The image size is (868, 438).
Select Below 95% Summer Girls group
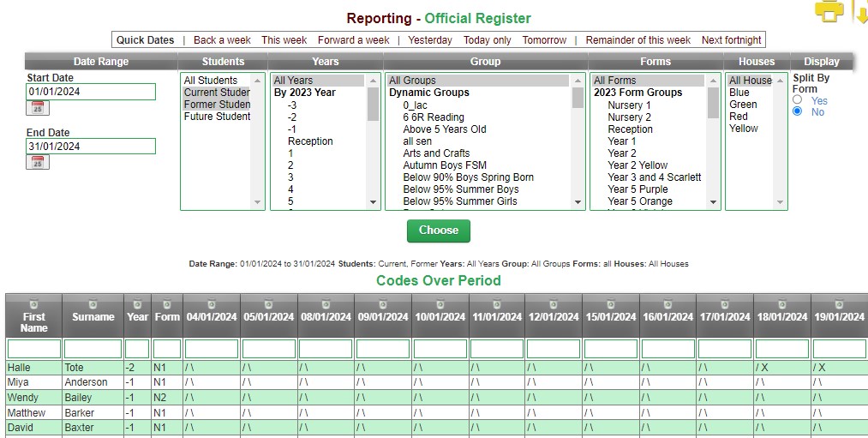pyautogui.click(x=478, y=201)
